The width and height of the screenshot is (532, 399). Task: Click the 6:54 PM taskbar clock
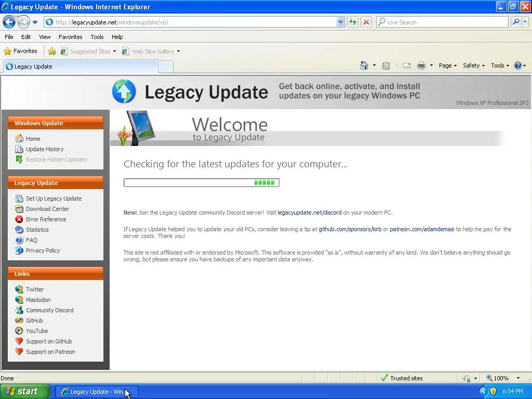(513, 392)
